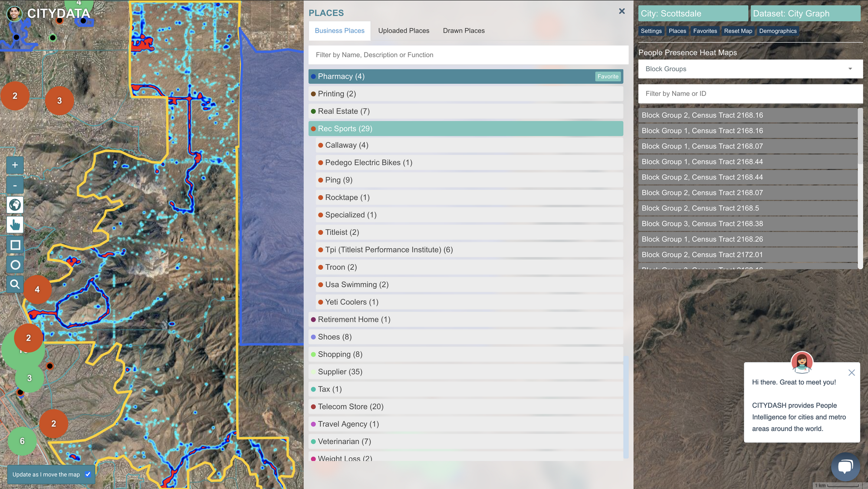Open the Block Groups dropdown

750,69
